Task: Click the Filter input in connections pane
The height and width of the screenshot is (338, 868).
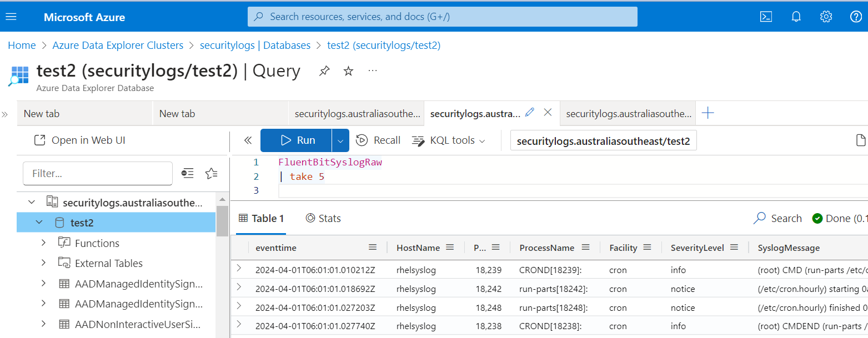Action: [98, 174]
